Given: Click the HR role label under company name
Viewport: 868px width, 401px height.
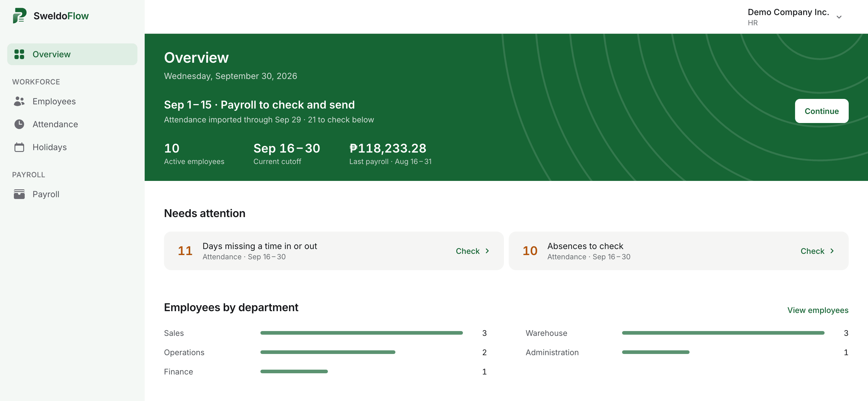Looking at the screenshot, I should [753, 23].
